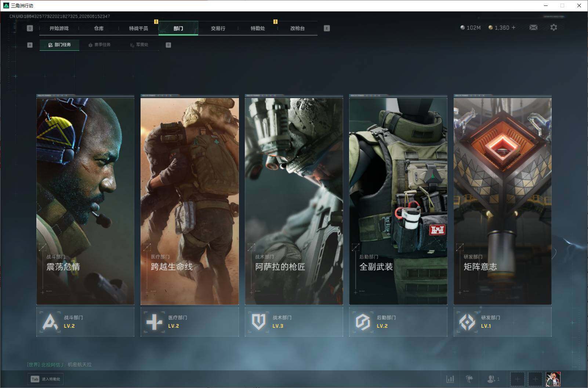Open the flags icon in bottom bar
The width and height of the screenshot is (588, 388).
[469, 379]
